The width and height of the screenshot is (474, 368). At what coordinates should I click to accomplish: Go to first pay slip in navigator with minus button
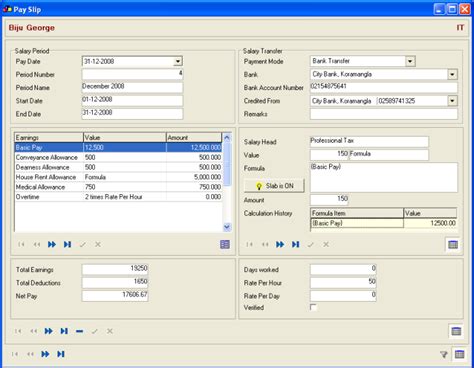18,331
